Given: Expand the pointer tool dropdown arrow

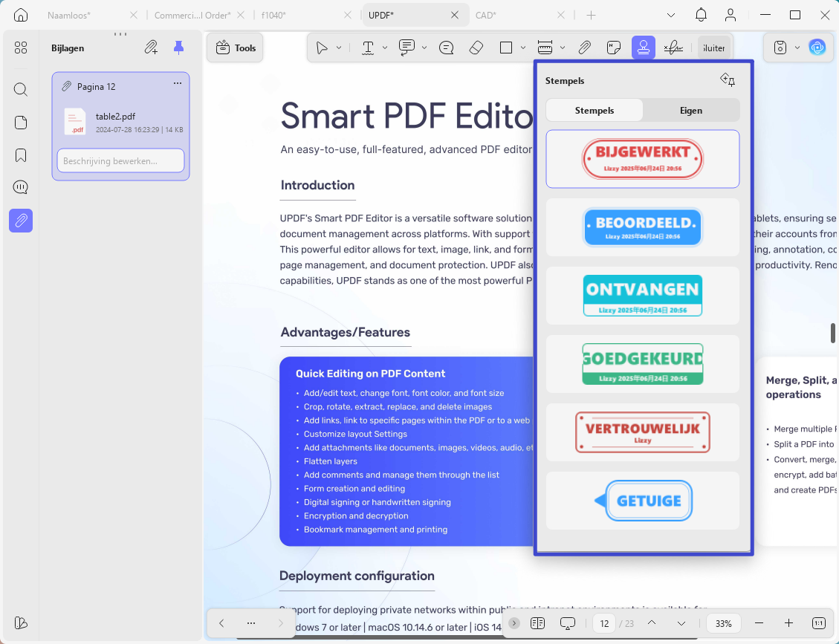Looking at the screenshot, I should 339,48.
